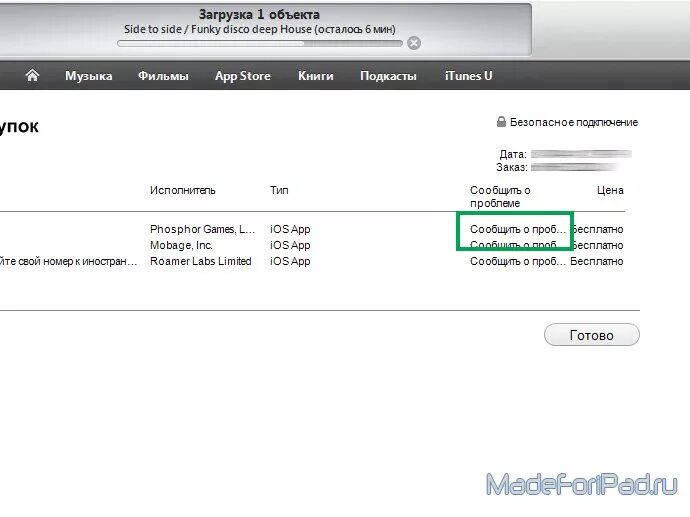Switch to the App Store section

[x=242, y=76]
